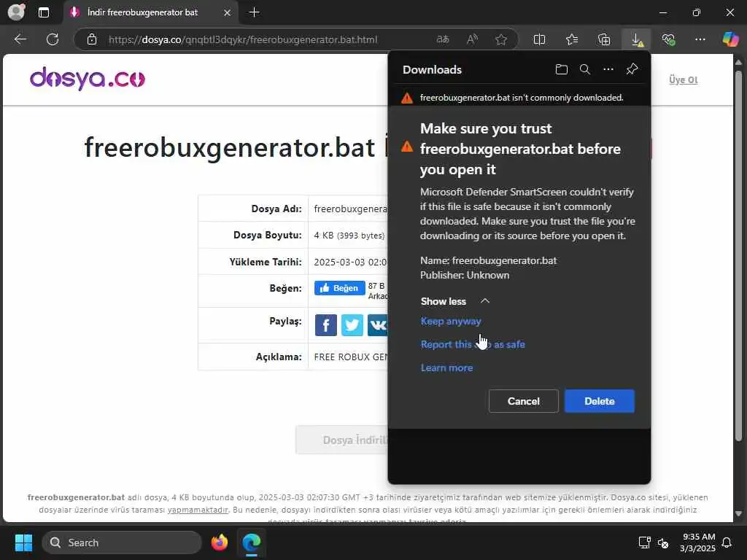Click the Publisher: Unknown text
The image size is (747, 560).
pos(465,275)
